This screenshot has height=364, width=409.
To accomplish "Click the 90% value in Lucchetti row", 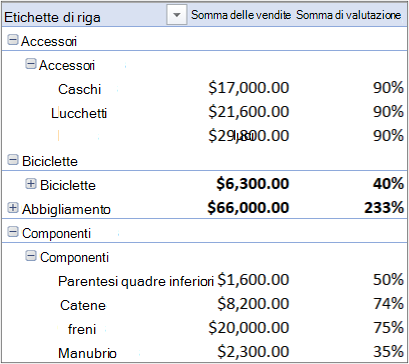I will pyautogui.click(x=388, y=112).
